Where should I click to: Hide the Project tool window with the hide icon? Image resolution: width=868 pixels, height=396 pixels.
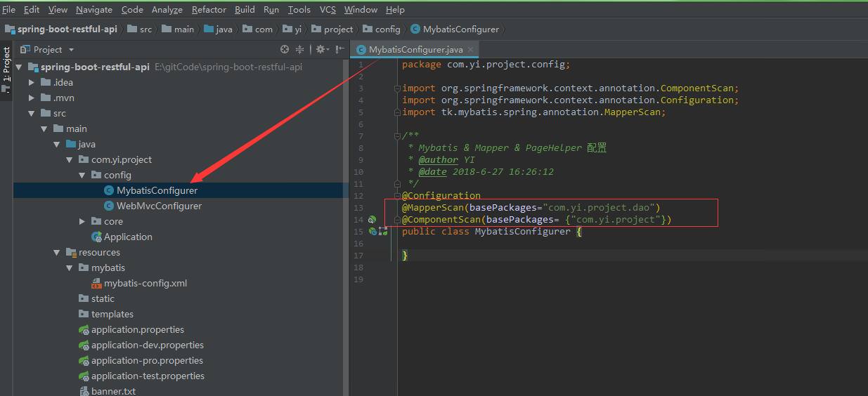339,49
